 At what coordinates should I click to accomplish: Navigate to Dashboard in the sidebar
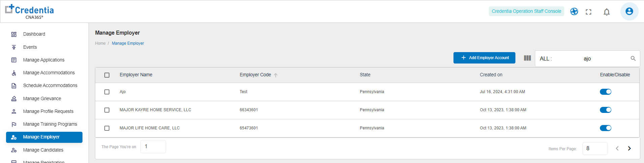pyautogui.click(x=34, y=34)
